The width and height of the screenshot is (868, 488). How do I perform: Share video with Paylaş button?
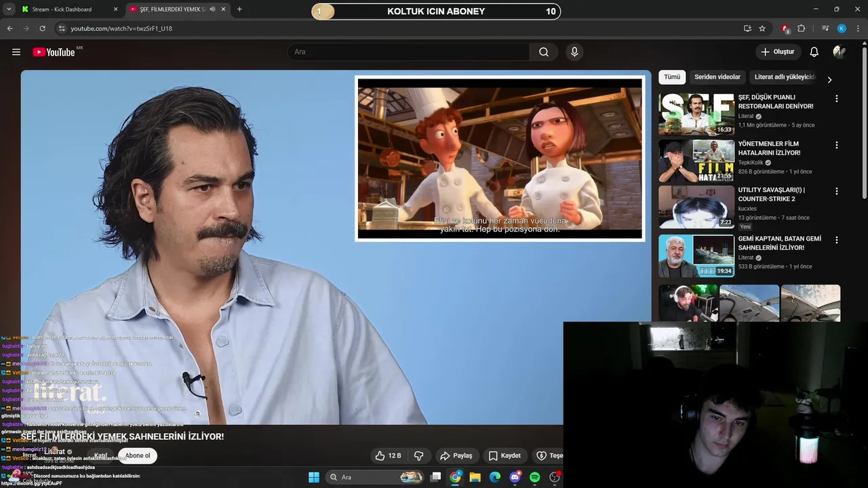[x=456, y=455]
